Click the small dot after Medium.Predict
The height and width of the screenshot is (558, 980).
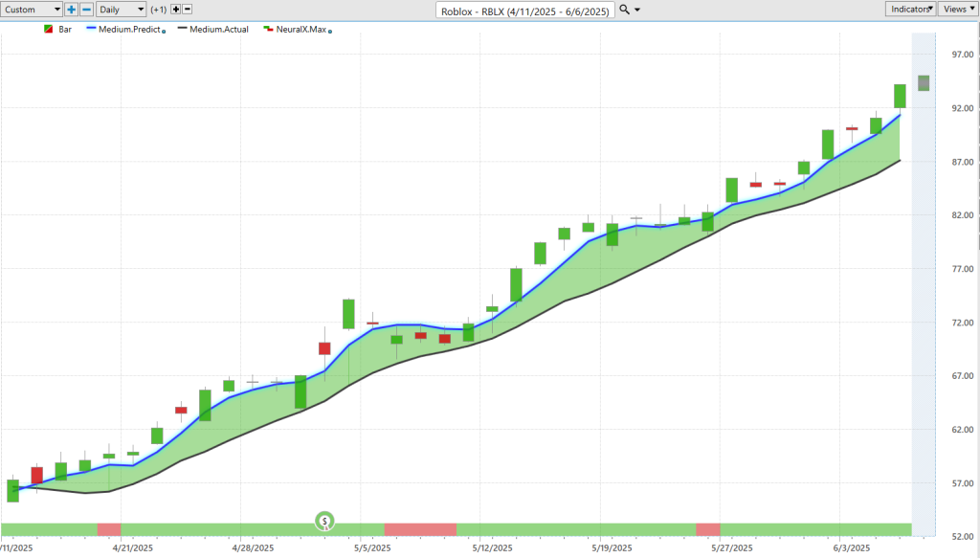[x=164, y=32]
